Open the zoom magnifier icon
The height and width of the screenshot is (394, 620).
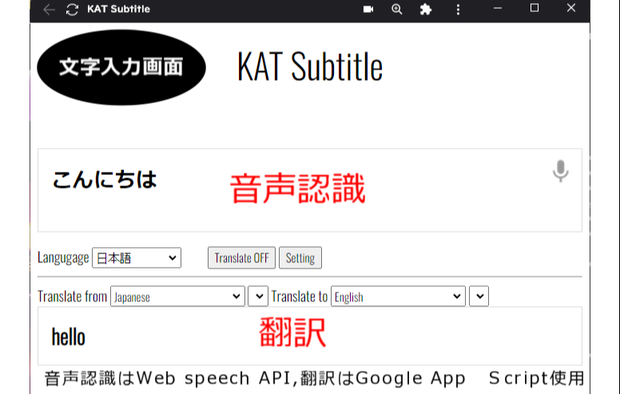397,9
